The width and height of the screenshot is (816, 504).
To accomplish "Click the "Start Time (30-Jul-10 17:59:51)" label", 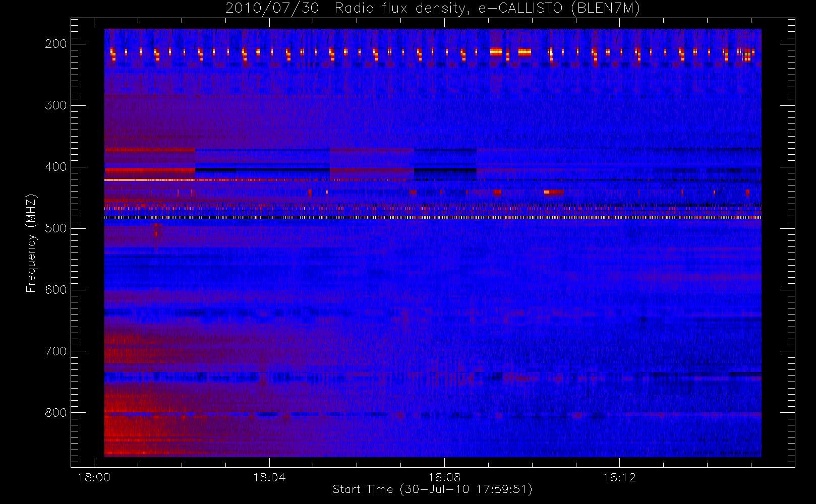I will tap(432, 489).
